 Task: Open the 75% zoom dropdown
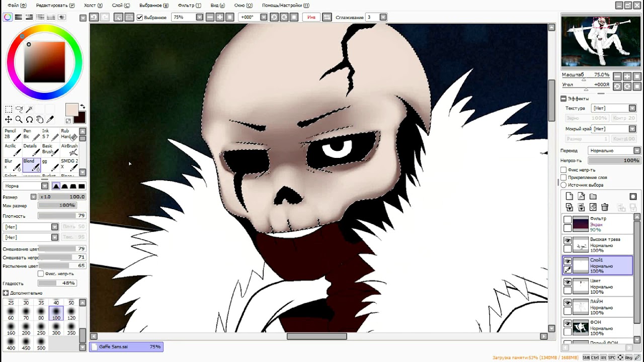pos(200,17)
